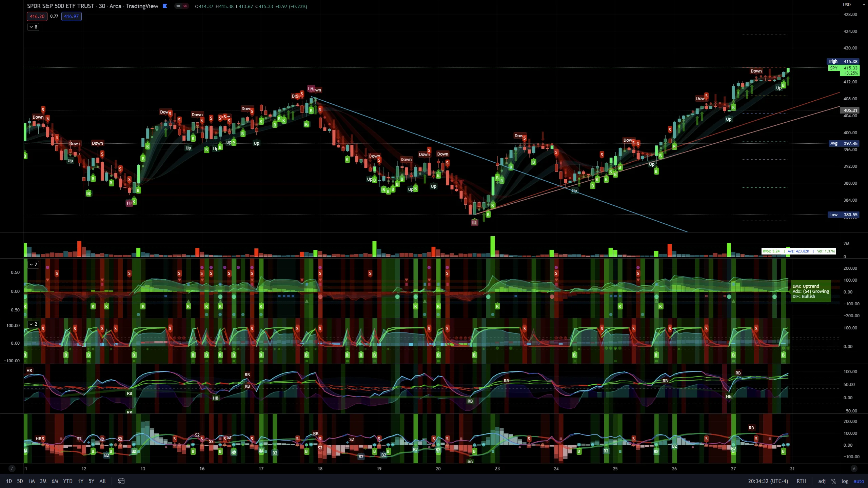Select the 5D time range

(20, 481)
